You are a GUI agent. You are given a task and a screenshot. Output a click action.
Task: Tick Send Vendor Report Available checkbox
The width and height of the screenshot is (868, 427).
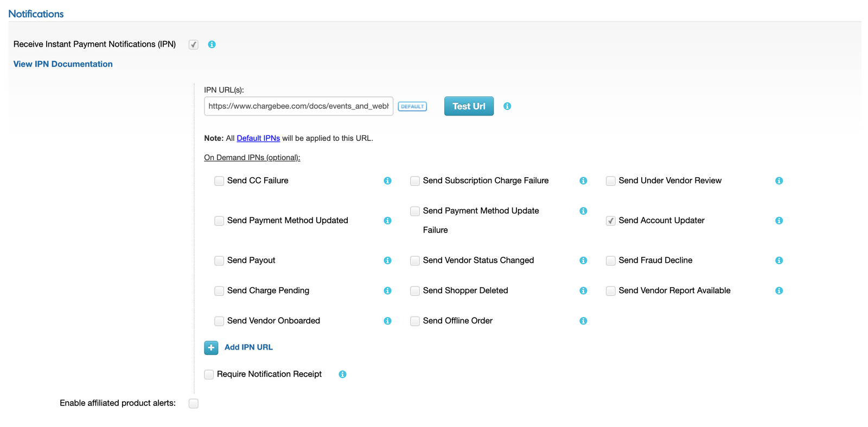point(611,291)
